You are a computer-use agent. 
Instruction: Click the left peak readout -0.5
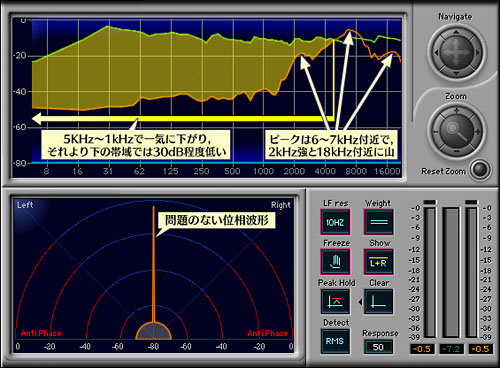pos(422,349)
